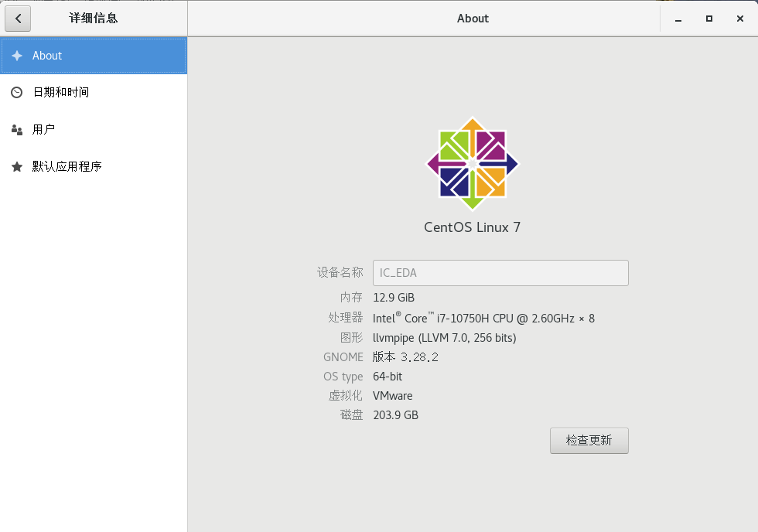
Task: Click the window maximize button
Action: pyautogui.click(x=708, y=18)
